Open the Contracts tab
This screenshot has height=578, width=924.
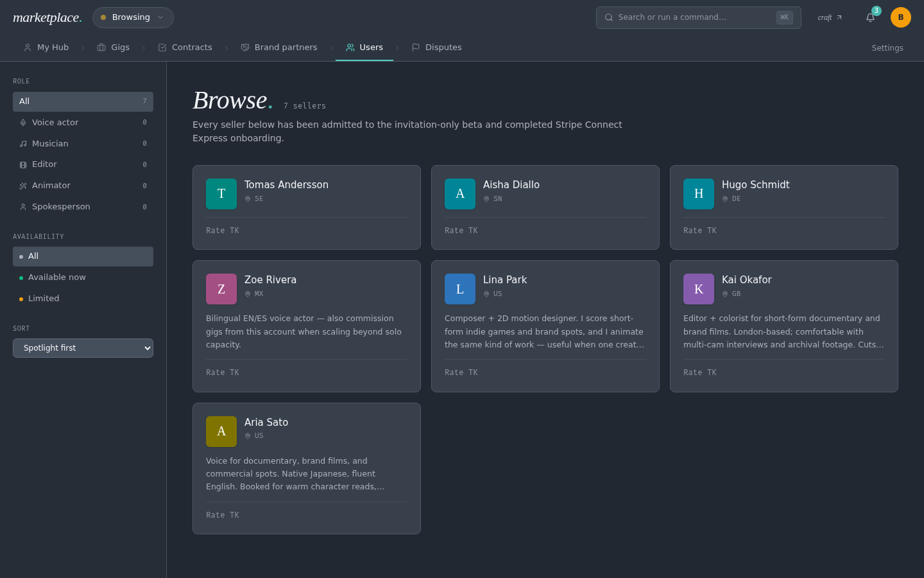185,48
